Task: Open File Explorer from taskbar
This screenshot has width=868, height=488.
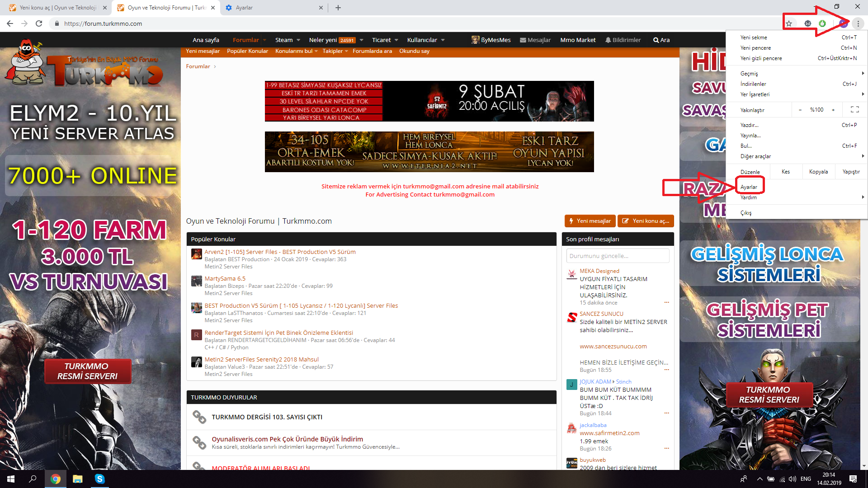Action: [x=78, y=479]
